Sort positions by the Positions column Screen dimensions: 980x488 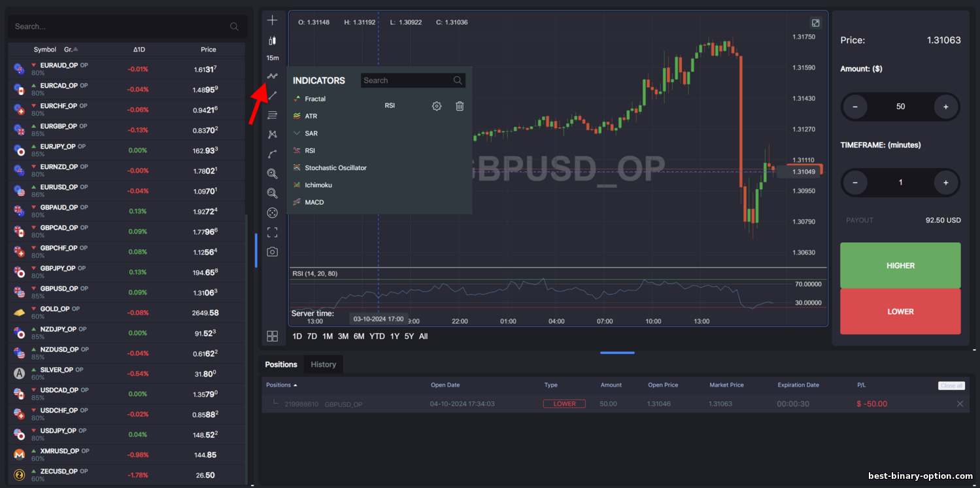tap(282, 385)
